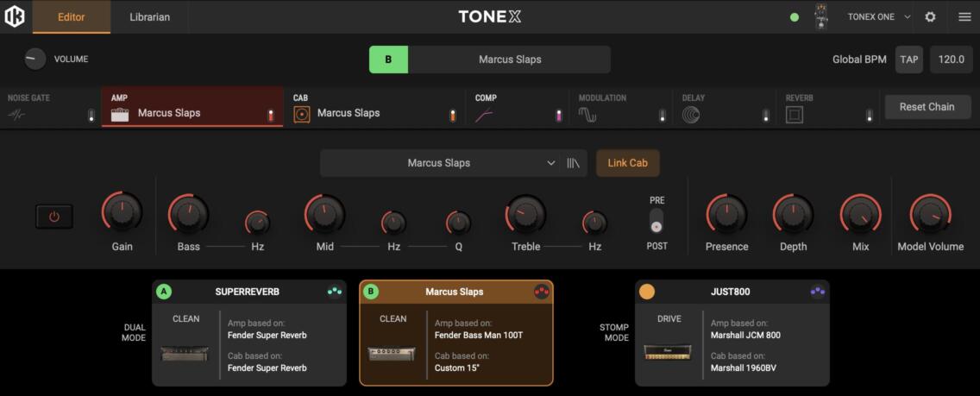Click the CAB speaker icon in chain

pos(301,114)
